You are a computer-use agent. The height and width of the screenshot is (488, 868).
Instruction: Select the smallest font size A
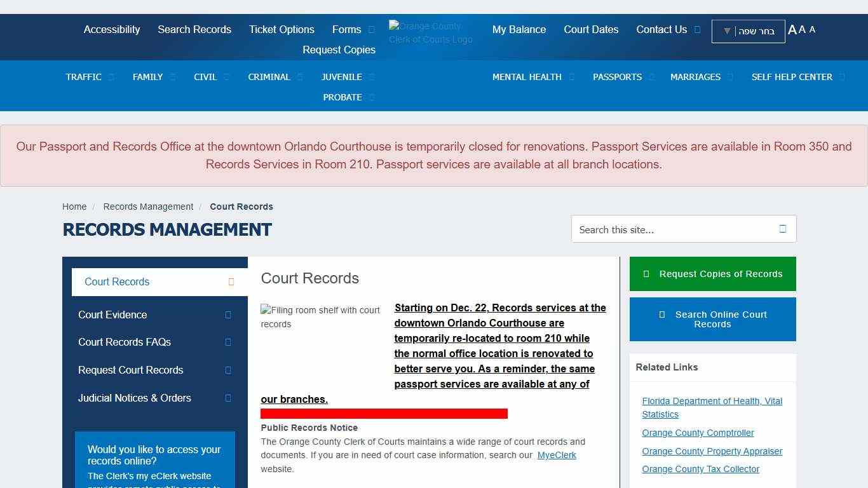point(812,29)
